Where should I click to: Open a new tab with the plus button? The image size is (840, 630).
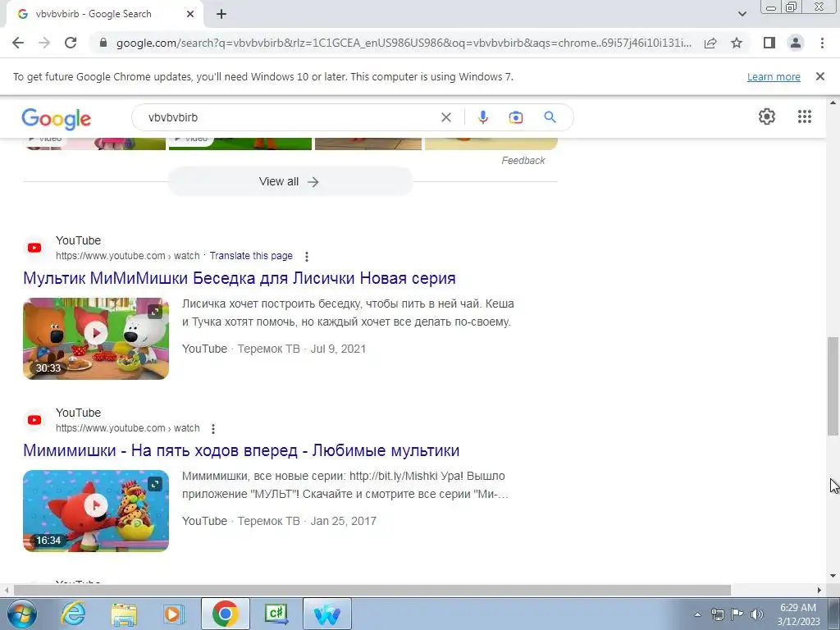click(221, 14)
